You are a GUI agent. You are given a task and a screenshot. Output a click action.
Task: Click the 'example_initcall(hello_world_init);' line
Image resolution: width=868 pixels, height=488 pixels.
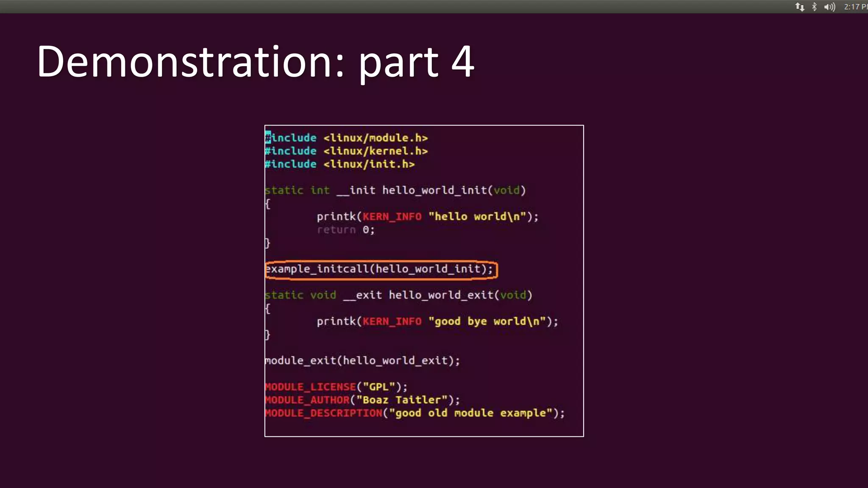pyautogui.click(x=379, y=269)
